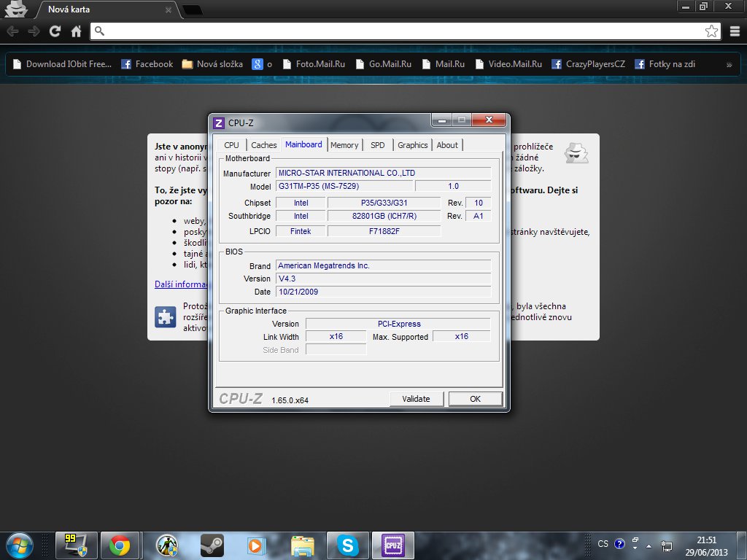The image size is (747, 560).
Task: Open the monitor icon with 99 badge
Action: point(76,545)
